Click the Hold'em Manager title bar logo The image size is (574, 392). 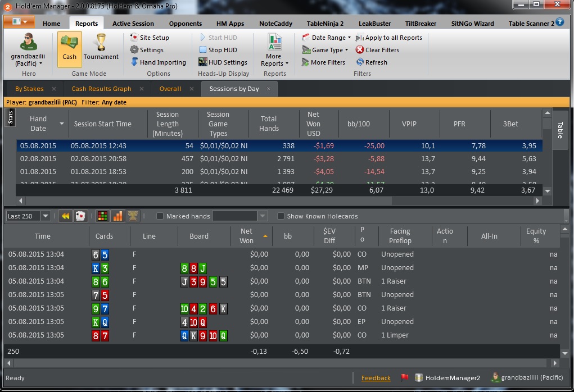[x=8, y=6]
